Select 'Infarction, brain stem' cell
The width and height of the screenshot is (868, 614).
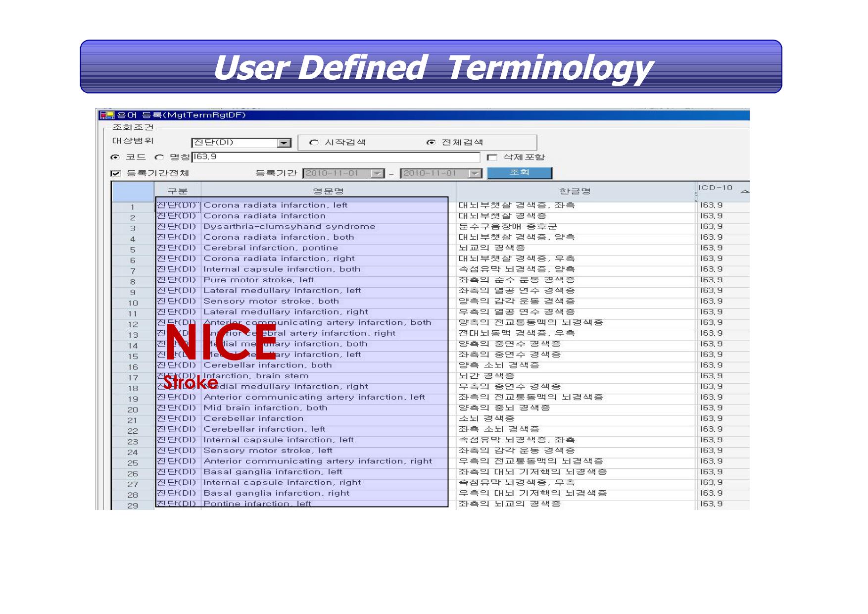coord(328,376)
